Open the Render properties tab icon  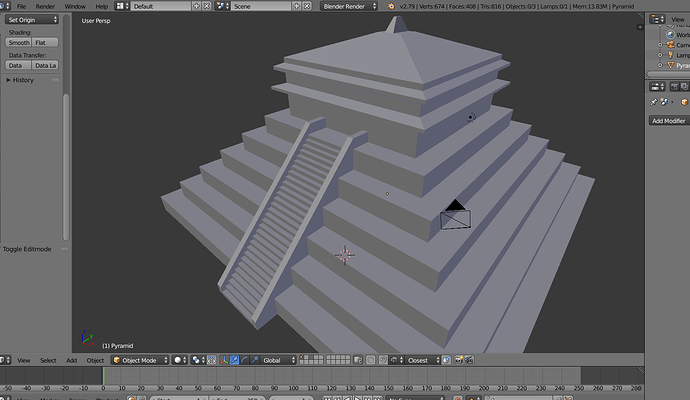coord(674,87)
